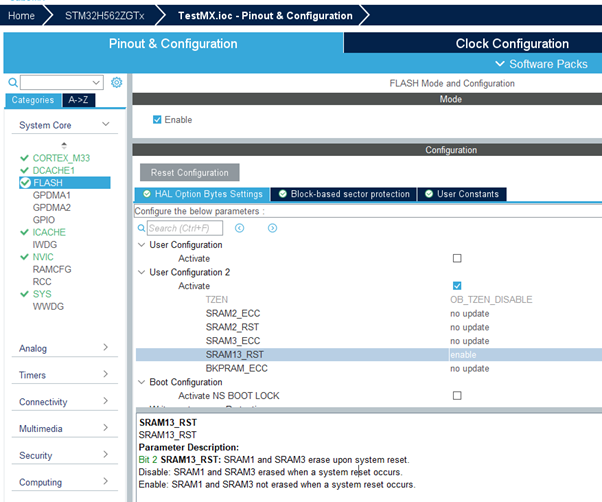The image size is (602, 502).
Task: Click the BKPRAM_ECC 'no update' value
Action: point(470,368)
